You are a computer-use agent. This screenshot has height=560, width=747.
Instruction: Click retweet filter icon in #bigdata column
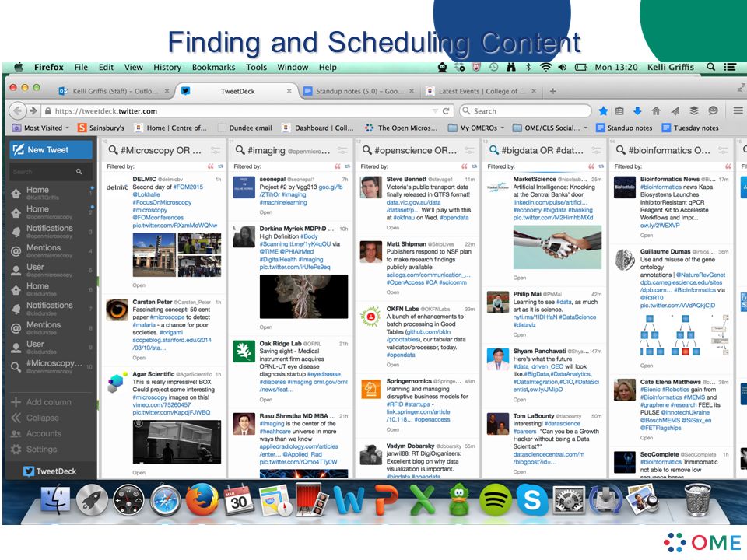(x=601, y=166)
